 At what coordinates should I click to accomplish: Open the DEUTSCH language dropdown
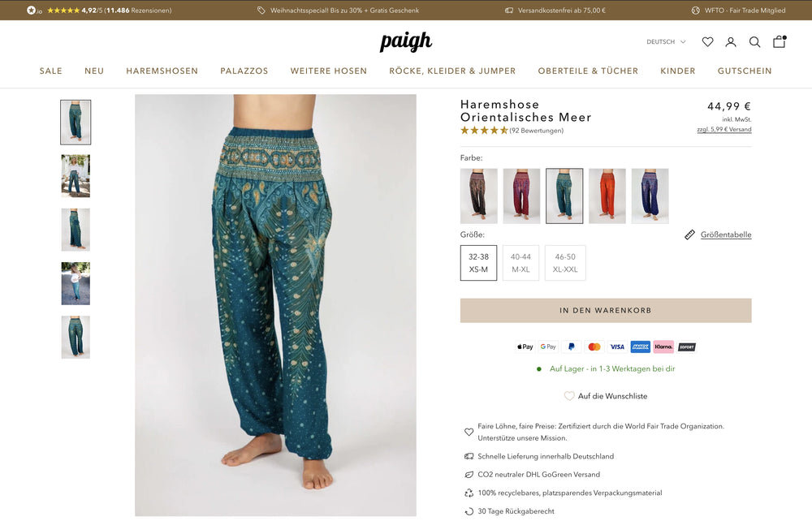click(x=666, y=42)
